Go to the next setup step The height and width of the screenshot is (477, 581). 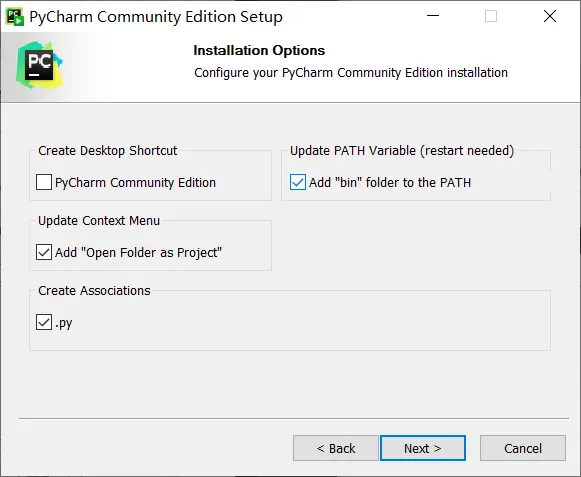tap(423, 448)
